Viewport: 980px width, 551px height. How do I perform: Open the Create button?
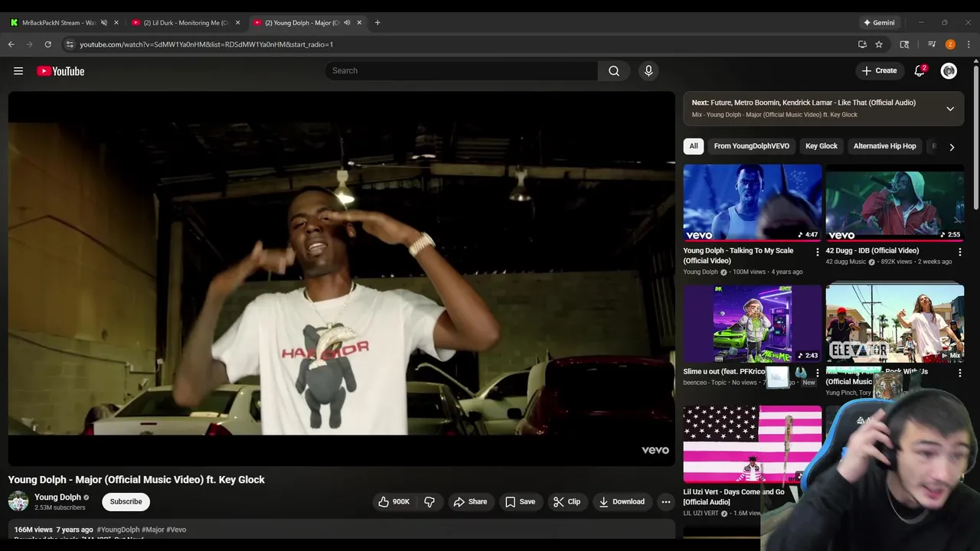(x=879, y=70)
